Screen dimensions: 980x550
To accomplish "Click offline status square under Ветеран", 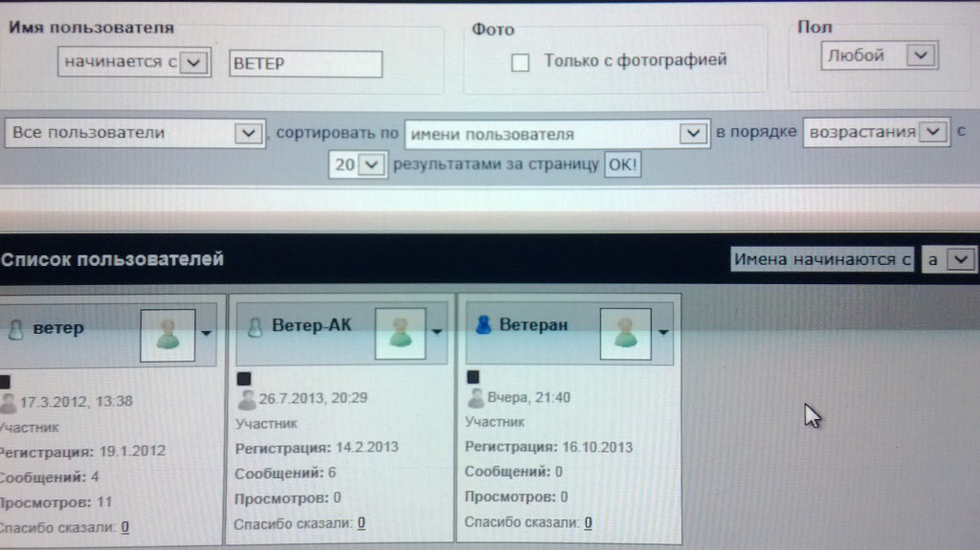I will (472, 378).
